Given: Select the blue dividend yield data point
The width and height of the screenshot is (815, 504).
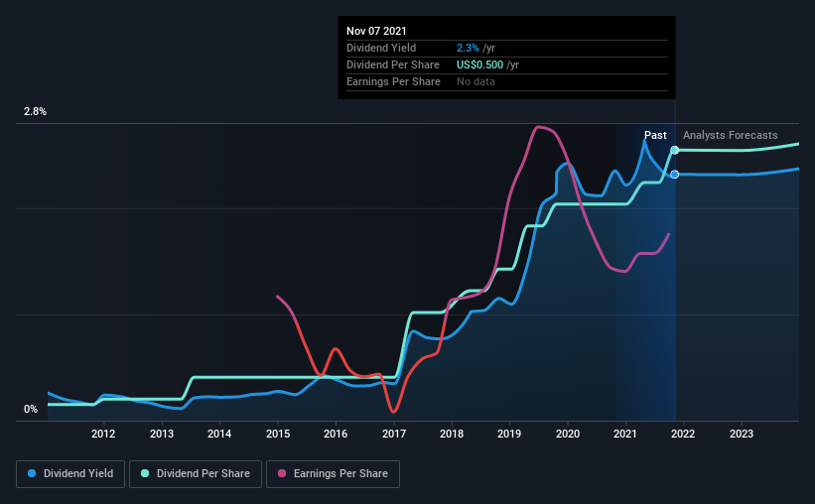Looking at the screenshot, I should coord(675,175).
